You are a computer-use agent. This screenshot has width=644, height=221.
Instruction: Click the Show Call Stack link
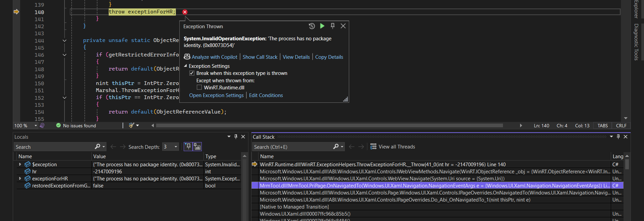coord(260,57)
